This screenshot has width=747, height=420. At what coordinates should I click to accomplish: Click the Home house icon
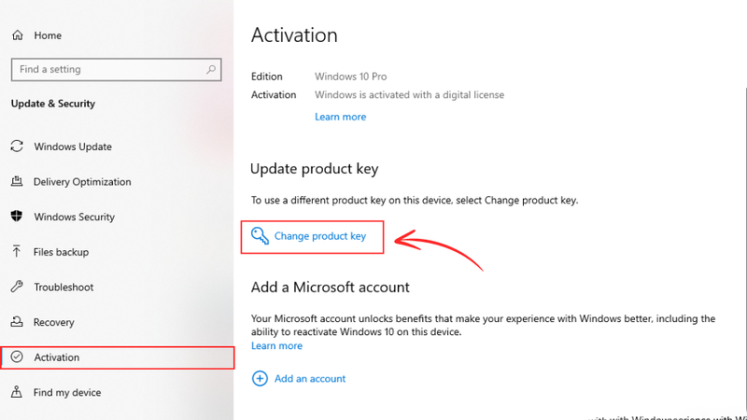click(17, 35)
